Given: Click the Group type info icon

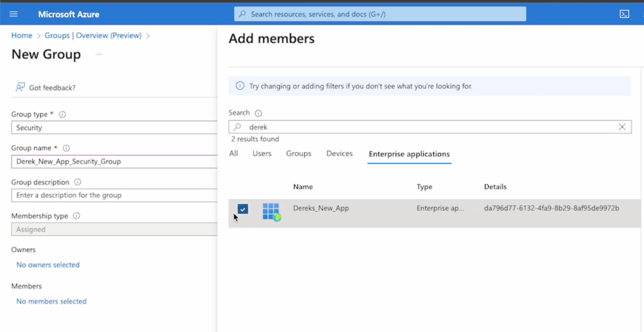Looking at the screenshot, I should 62,115.
